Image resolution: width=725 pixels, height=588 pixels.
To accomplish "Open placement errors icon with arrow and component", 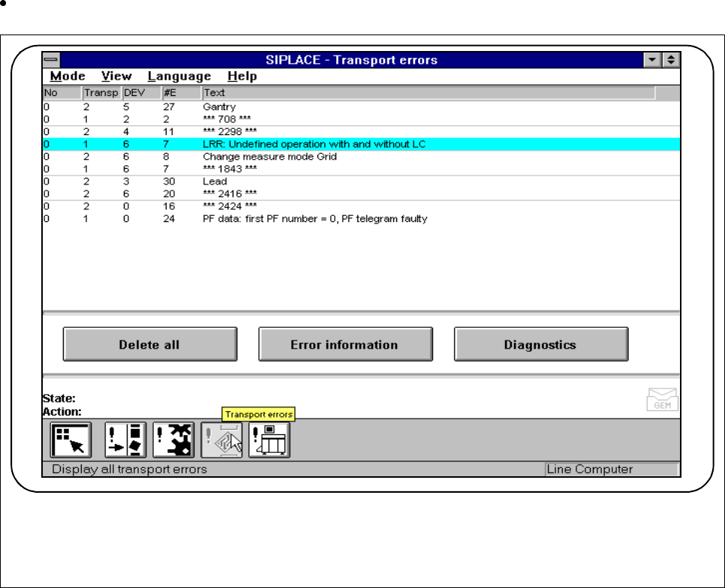I will [x=125, y=439].
